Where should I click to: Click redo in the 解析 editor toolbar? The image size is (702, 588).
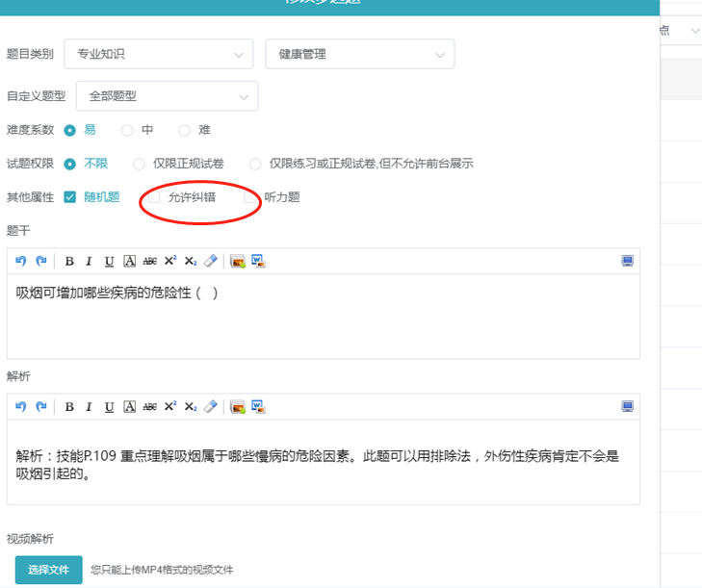[x=40, y=407]
